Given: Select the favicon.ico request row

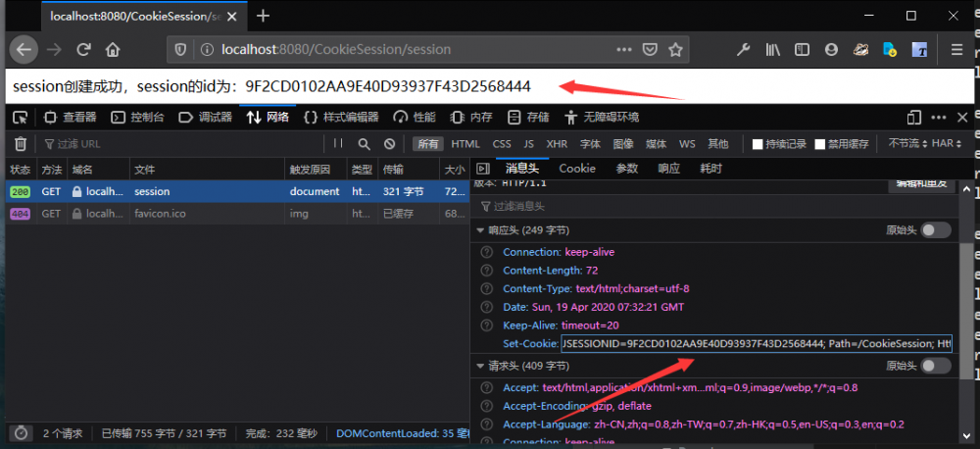Looking at the screenshot, I should (237, 214).
